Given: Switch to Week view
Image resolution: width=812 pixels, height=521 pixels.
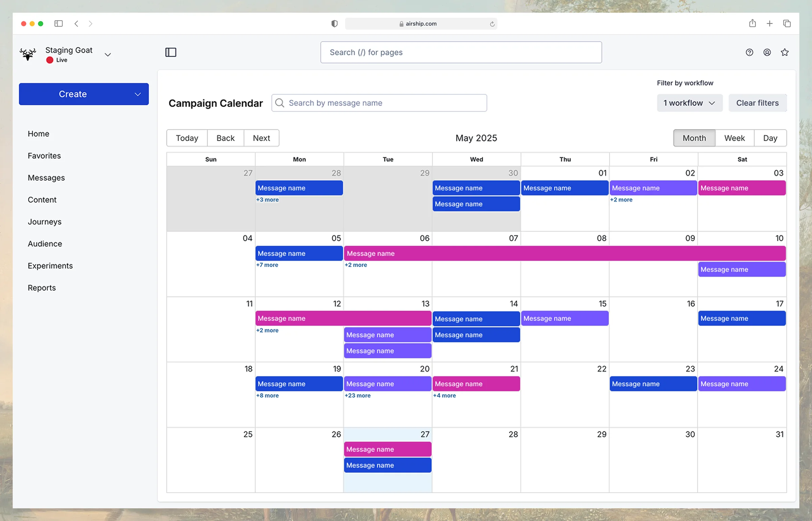Looking at the screenshot, I should [x=735, y=138].
